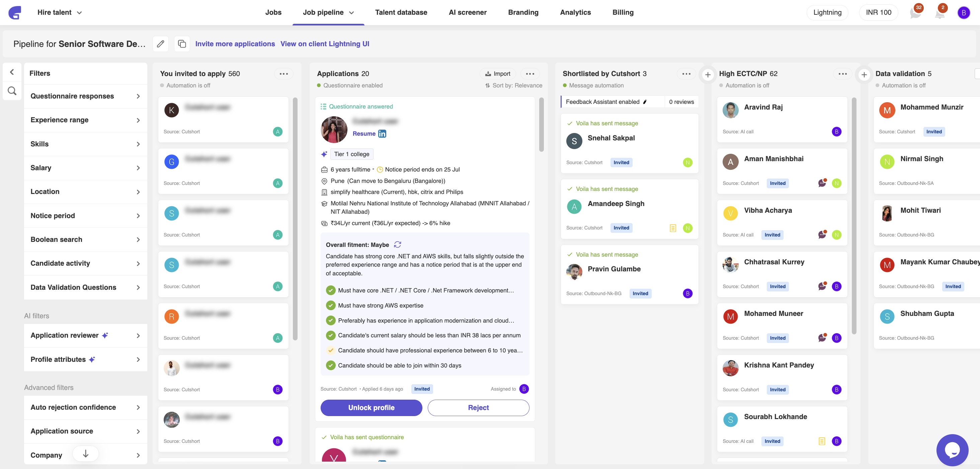This screenshot has height=469, width=980.
Task: Open more options for You invited to apply column
Action: click(x=283, y=74)
